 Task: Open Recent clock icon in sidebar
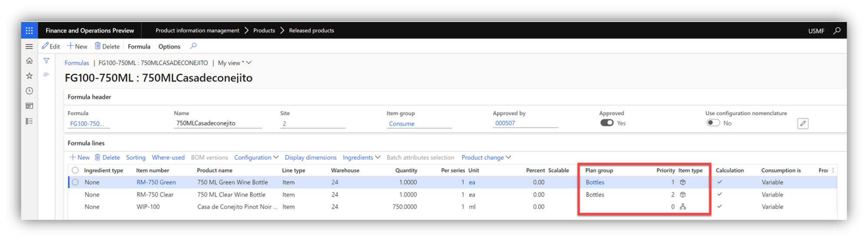coord(29,91)
